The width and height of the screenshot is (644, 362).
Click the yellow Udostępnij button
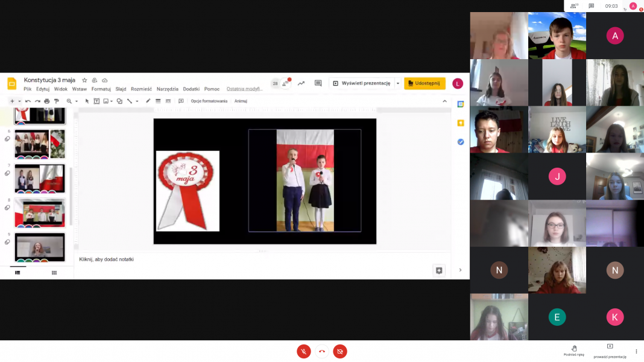point(425,83)
